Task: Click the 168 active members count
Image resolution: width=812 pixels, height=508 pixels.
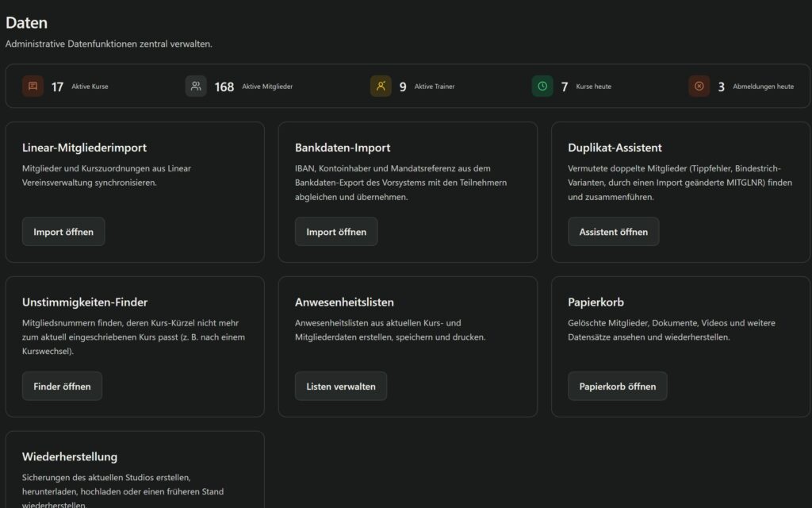Action: click(x=224, y=87)
